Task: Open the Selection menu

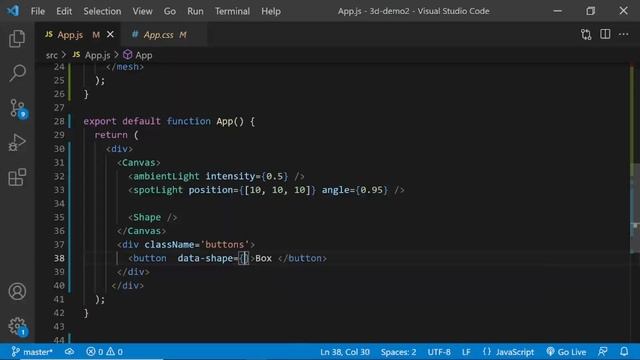Action: pyautogui.click(x=102, y=11)
